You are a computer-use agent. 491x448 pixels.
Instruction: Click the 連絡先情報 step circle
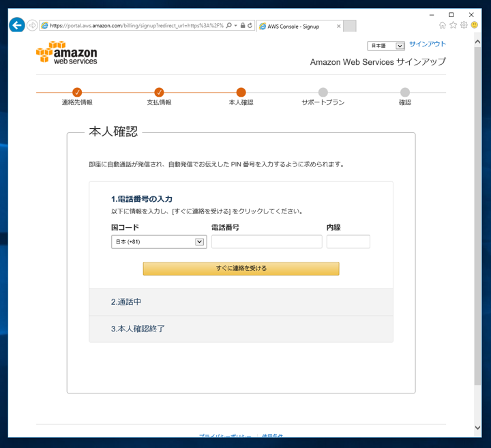pyautogui.click(x=77, y=92)
